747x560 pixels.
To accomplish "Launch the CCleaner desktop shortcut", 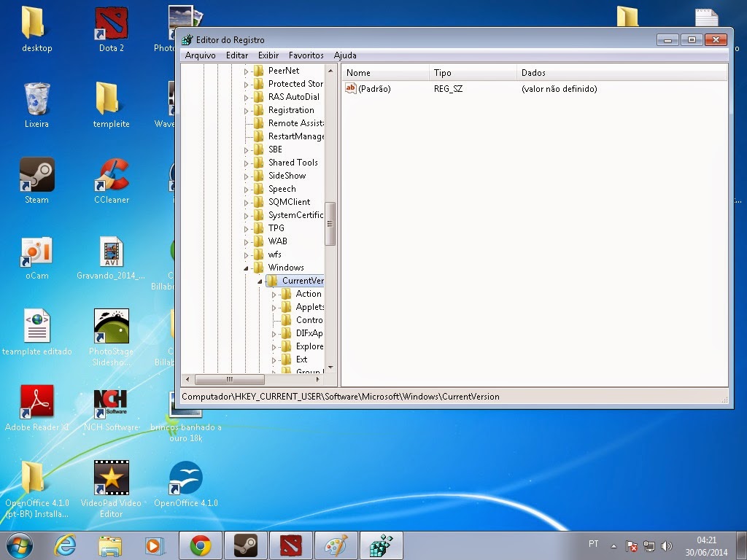I will pos(111,181).
